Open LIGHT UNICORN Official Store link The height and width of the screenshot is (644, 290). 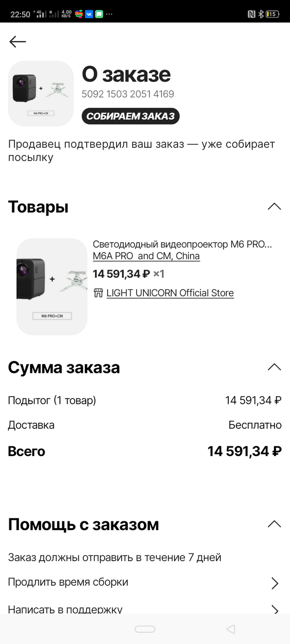click(170, 293)
